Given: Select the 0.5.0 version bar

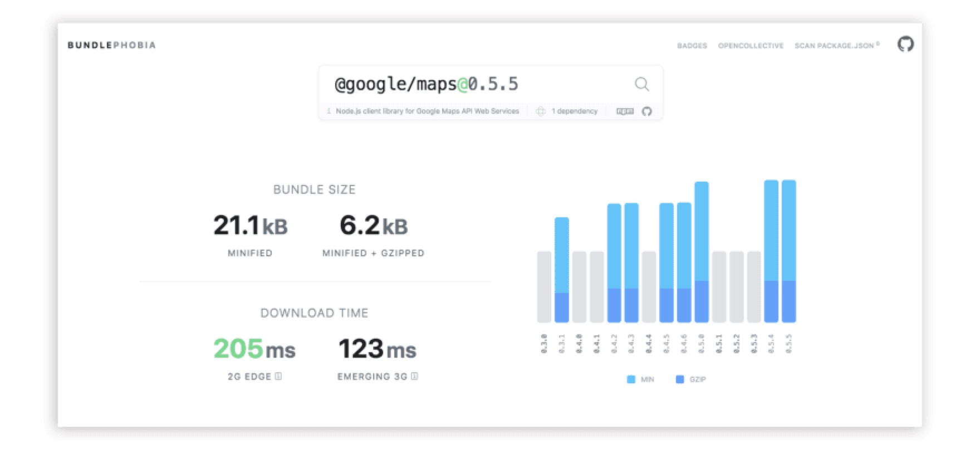Looking at the screenshot, I should tap(702, 252).
